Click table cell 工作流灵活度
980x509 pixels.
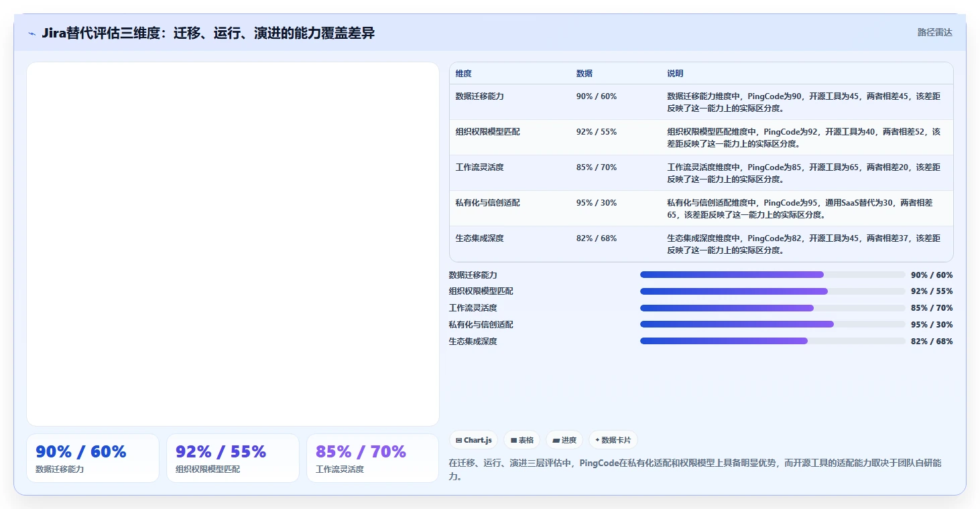click(480, 167)
